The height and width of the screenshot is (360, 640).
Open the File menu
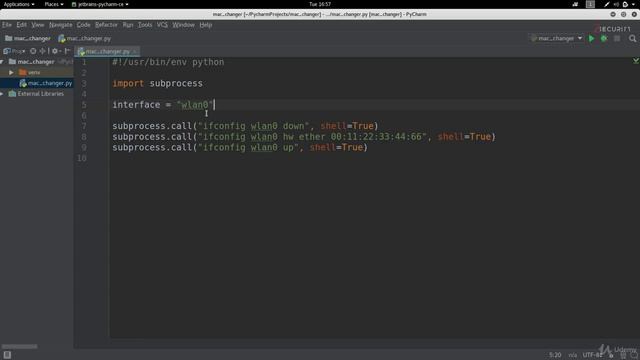click(7, 25)
